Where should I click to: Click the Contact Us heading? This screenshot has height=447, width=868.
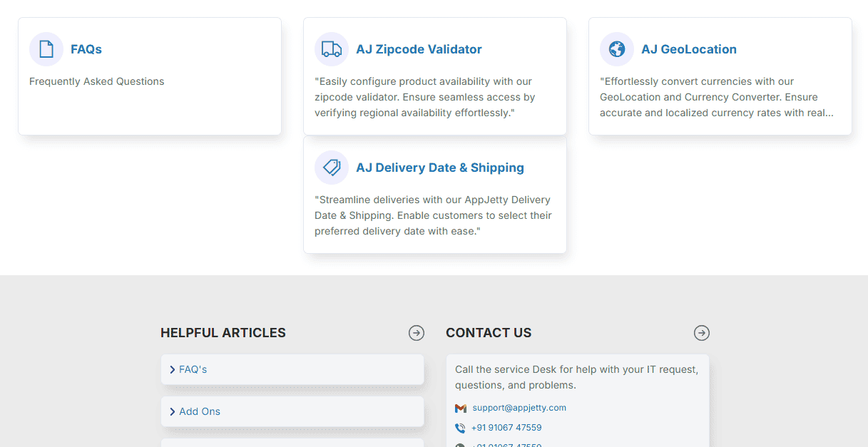coord(489,333)
